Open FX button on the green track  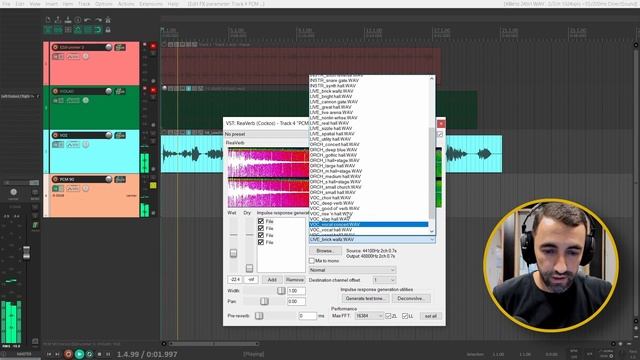(x=120, y=91)
